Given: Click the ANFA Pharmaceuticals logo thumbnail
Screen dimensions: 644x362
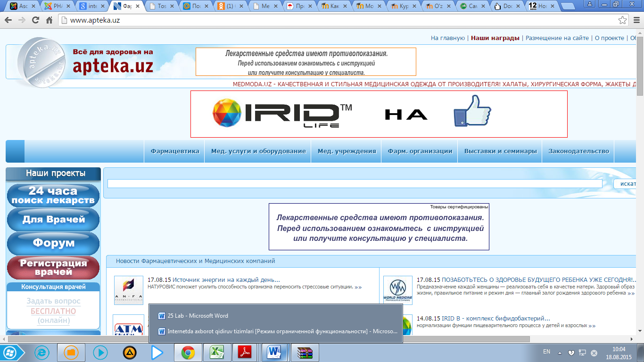Looking at the screenshot, I should [x=129, y=290].
